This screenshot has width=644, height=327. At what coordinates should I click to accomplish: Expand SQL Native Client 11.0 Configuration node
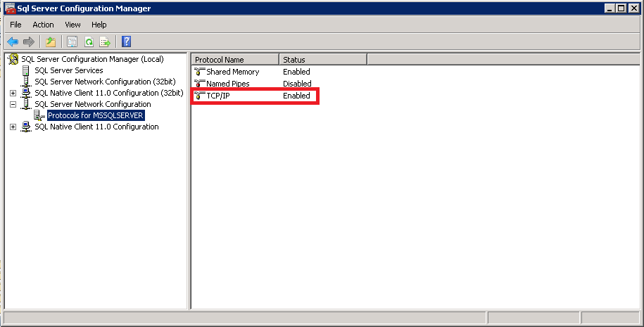[x=13, y=127]
